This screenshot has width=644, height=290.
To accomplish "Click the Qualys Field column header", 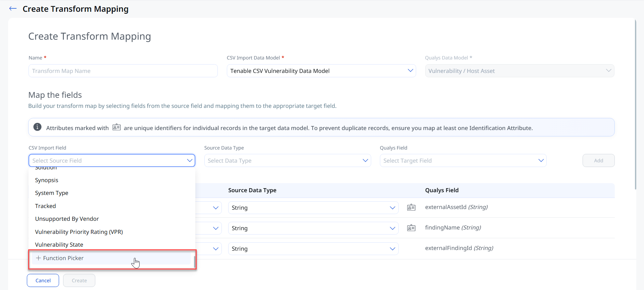I will [442, 190].
